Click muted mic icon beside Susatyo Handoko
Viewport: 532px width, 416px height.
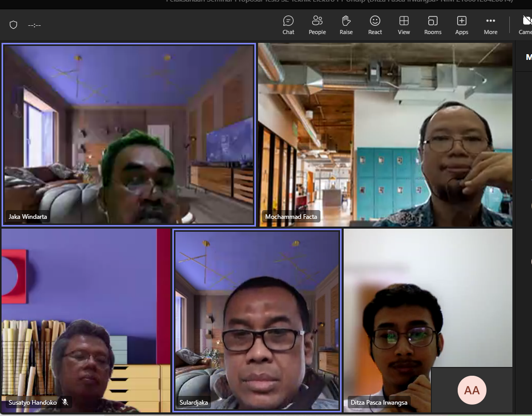click(65, 402)
